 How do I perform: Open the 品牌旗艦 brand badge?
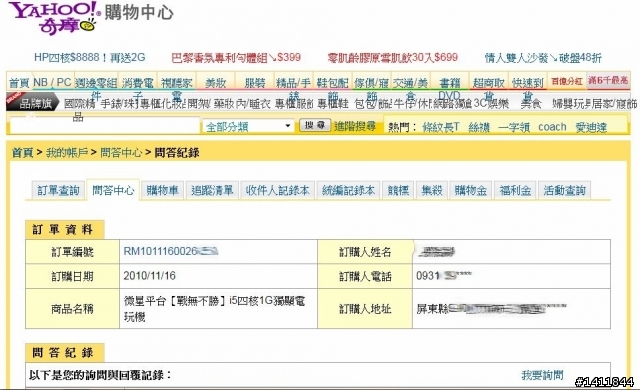click(33, 103)
